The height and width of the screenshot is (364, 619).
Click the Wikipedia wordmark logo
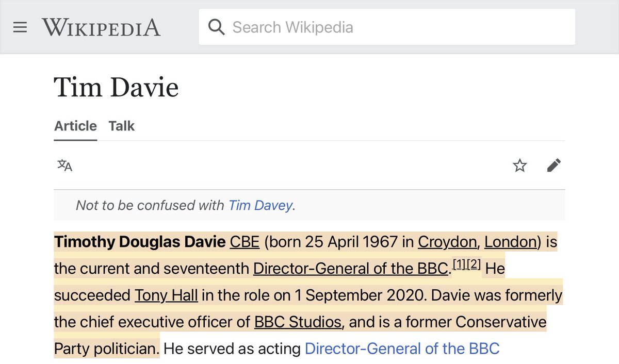point(101,27)
